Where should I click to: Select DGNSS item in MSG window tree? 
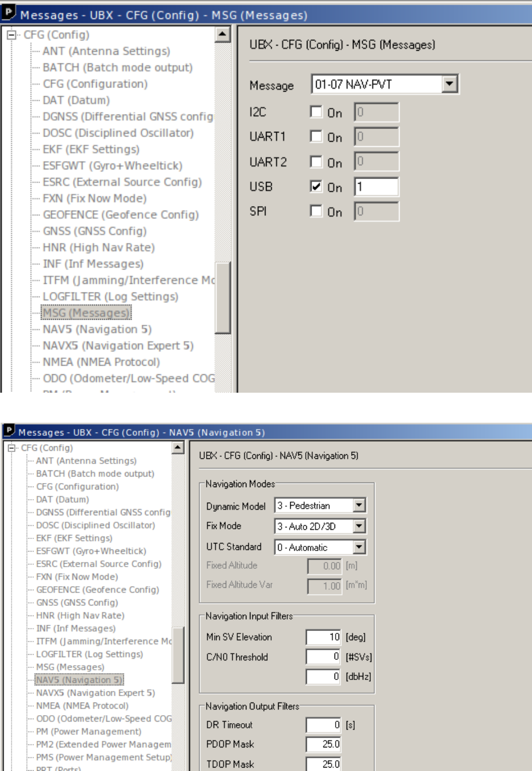tap(127, 117)
